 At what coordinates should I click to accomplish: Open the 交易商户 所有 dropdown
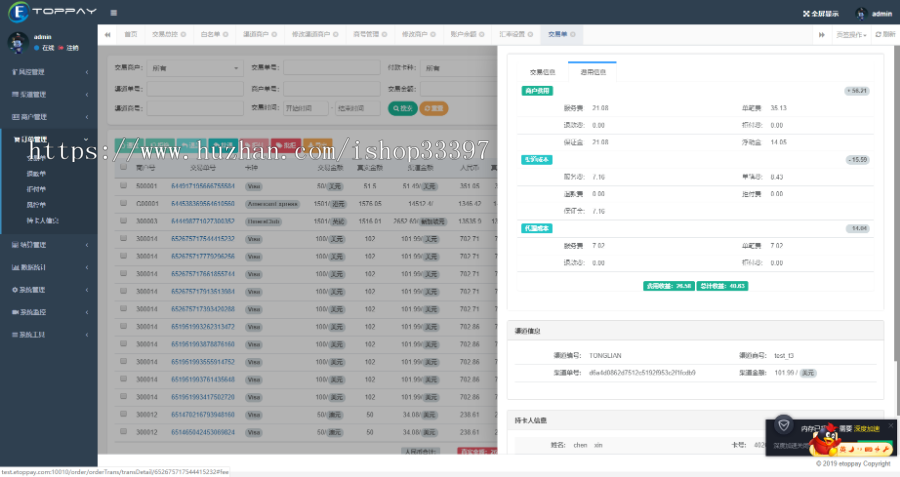click(195, 68)
